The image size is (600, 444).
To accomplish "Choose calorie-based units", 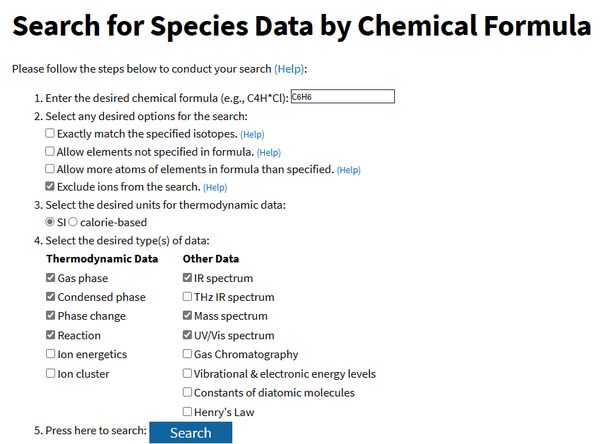I will pos(73,222).
